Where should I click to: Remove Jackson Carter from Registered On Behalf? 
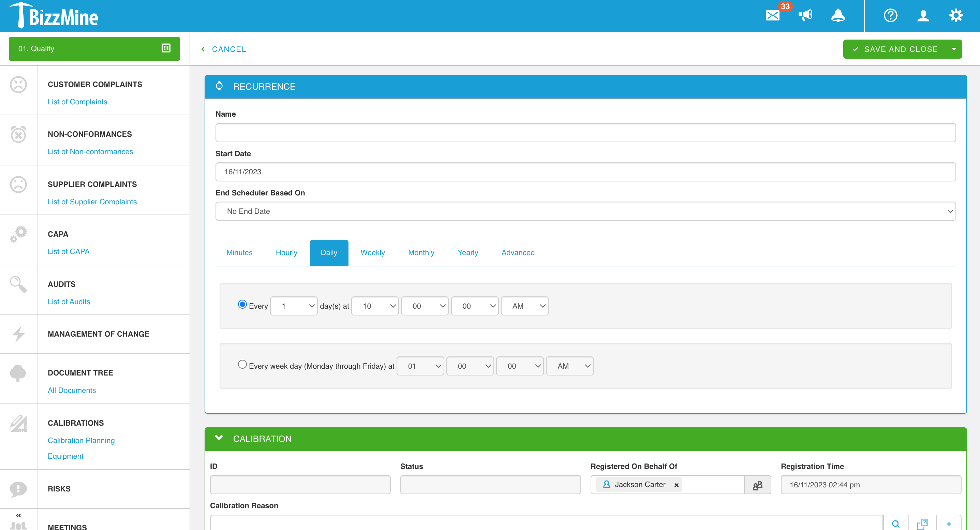[x=677, y=485]
